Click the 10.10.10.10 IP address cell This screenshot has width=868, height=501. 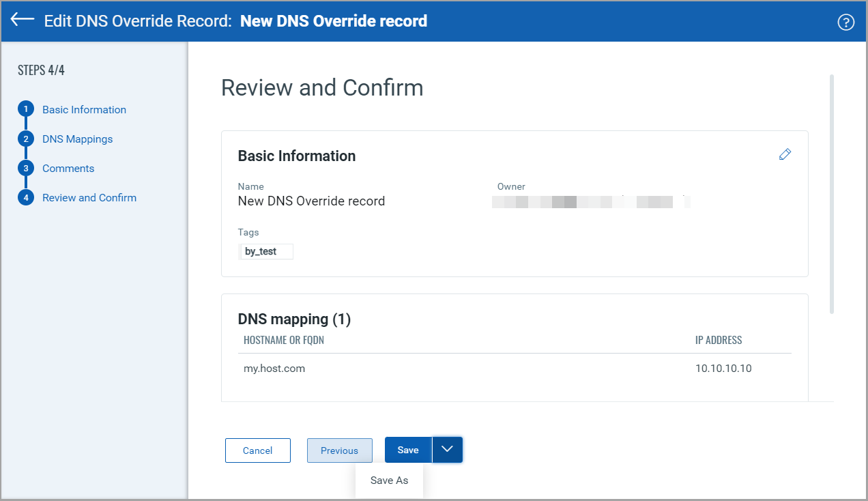(723, 368)
